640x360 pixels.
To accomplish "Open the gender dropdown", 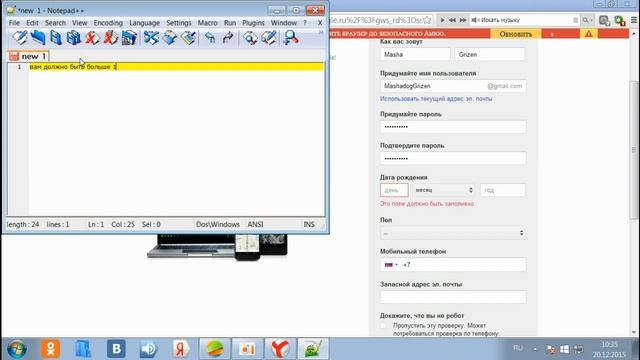I will tap(453, 233).
